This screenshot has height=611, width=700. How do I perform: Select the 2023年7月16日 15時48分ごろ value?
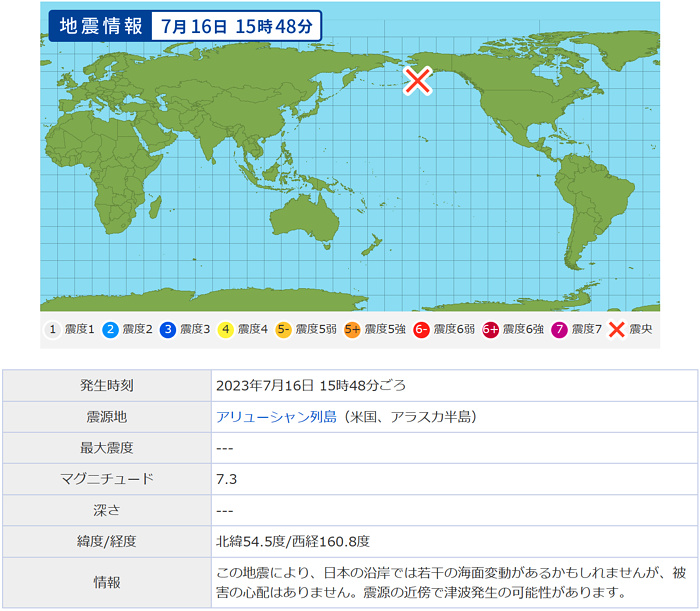pos(311,386)
